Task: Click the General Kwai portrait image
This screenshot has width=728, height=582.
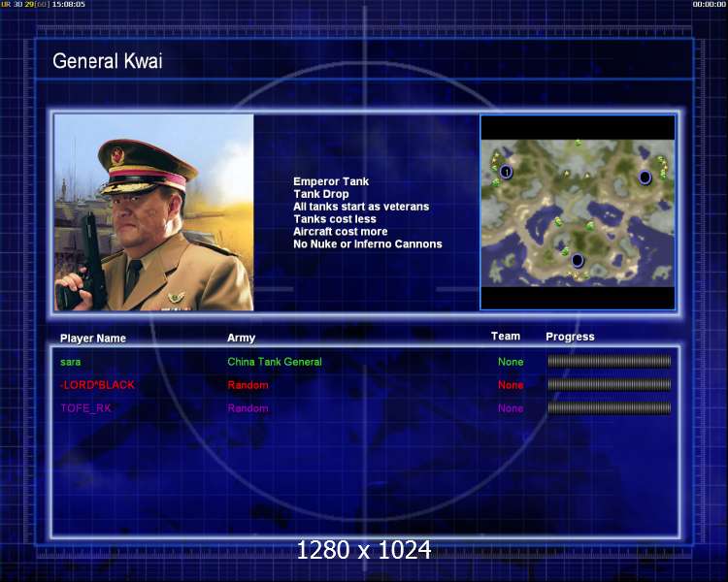Action: (x=154, y=212)
